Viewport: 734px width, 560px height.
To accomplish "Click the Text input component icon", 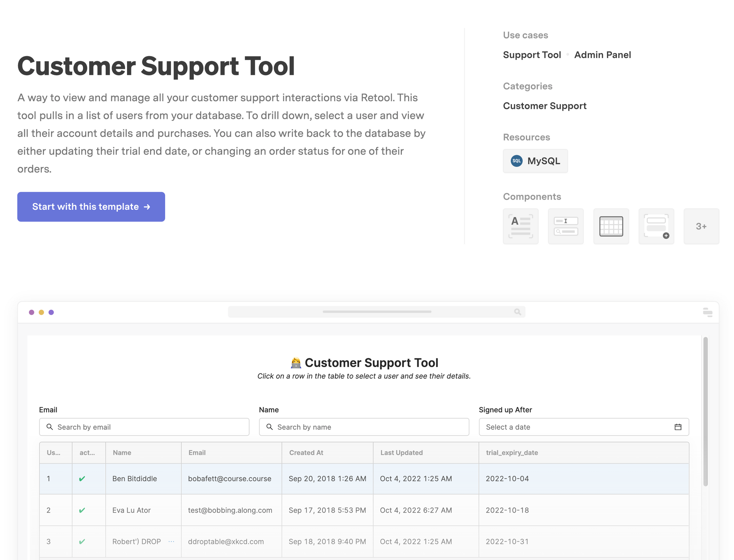I will [566, 226].
